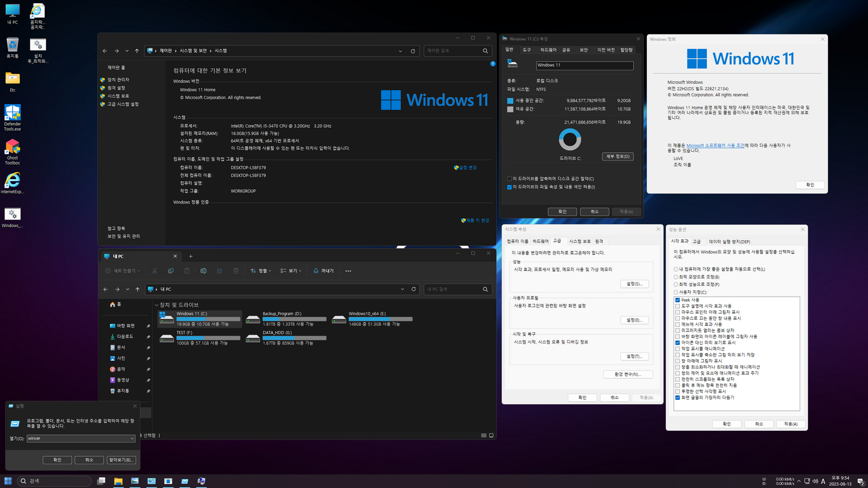This screenshot has width=868, height=488.
Task: Click the drive label field containing Windows 11
Action: point(585,65)
